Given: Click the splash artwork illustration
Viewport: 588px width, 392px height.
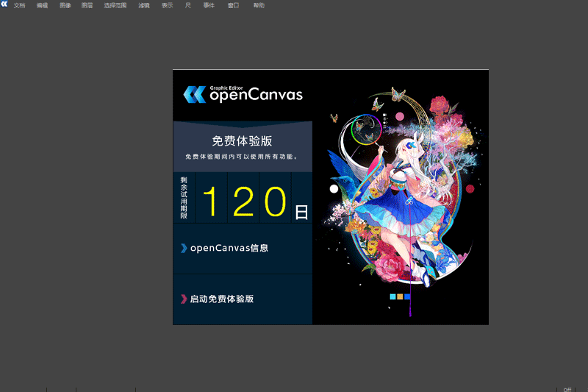Looking at the screenshot, I should click(x=401, y=198).
